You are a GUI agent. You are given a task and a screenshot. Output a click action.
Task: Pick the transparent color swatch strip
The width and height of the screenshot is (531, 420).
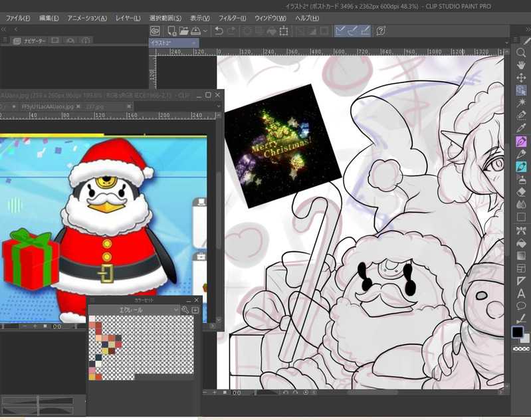pos(521,349)
